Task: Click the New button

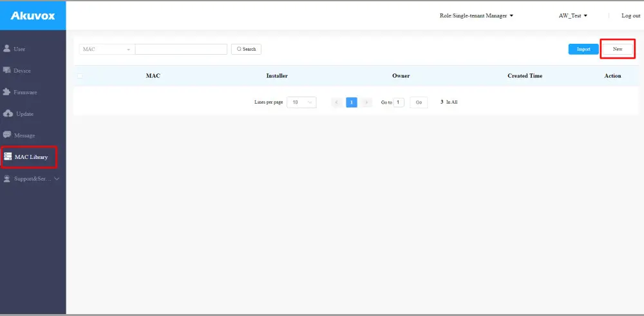Action: 618,50
